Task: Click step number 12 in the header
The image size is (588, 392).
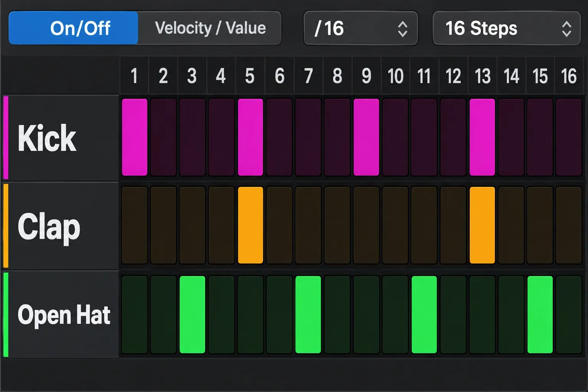Action: 453,76
